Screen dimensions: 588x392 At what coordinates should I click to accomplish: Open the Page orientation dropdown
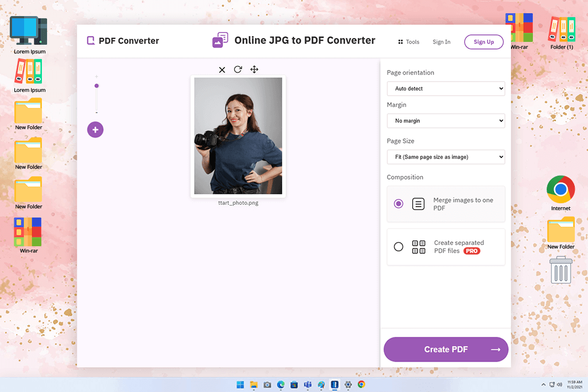[x=446, y=88]
